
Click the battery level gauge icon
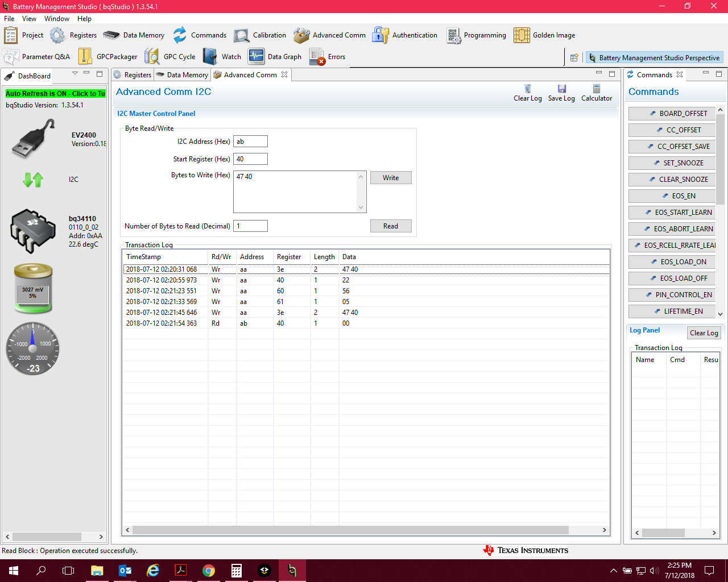coord(33,288)
